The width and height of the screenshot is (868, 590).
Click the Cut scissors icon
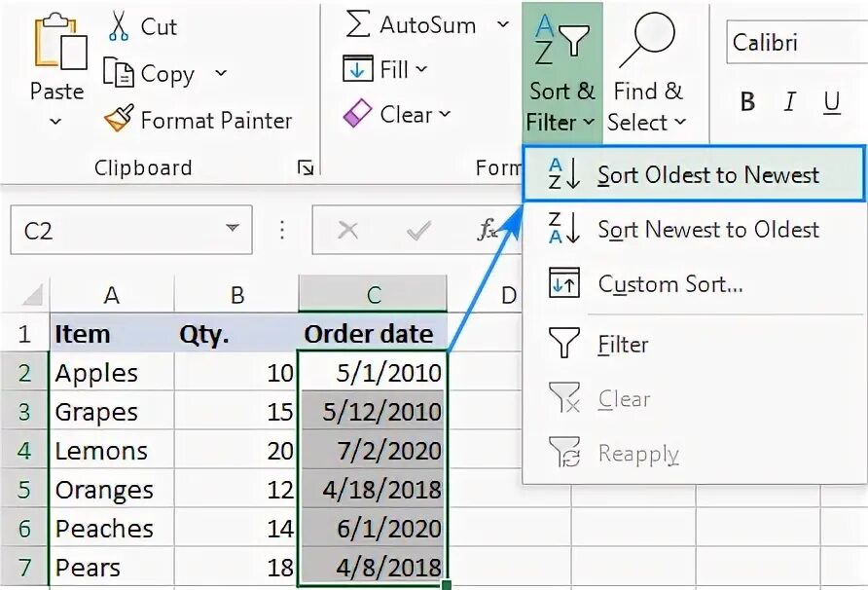click(119, 26)
